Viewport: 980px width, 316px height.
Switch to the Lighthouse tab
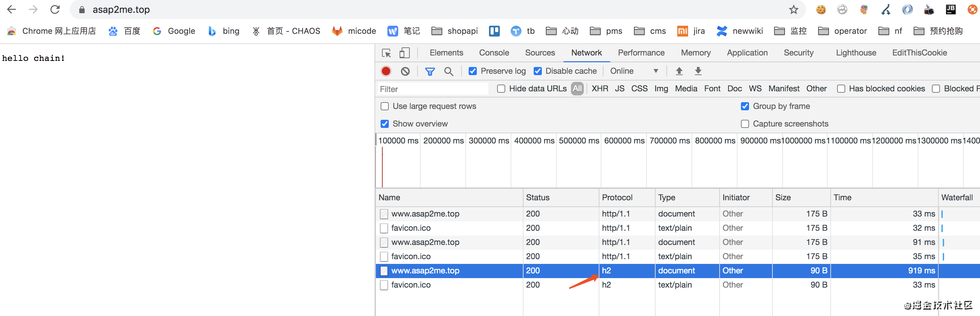point(856,53)
